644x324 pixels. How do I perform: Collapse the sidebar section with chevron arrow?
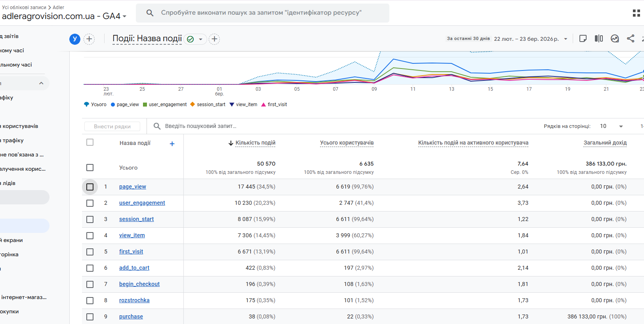pyautogui.click(x=41, y=83)
